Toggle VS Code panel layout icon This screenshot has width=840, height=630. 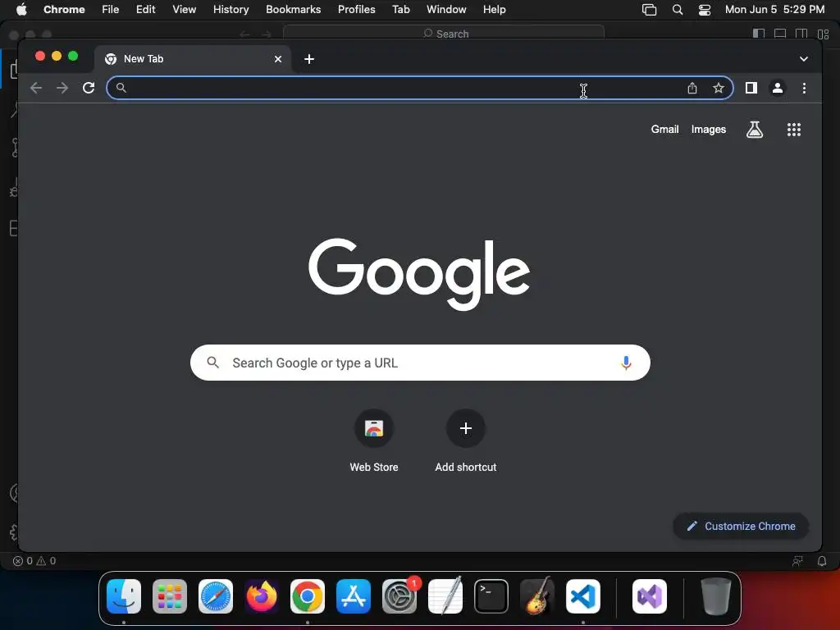pyautogui.click(x=780, y=33)
